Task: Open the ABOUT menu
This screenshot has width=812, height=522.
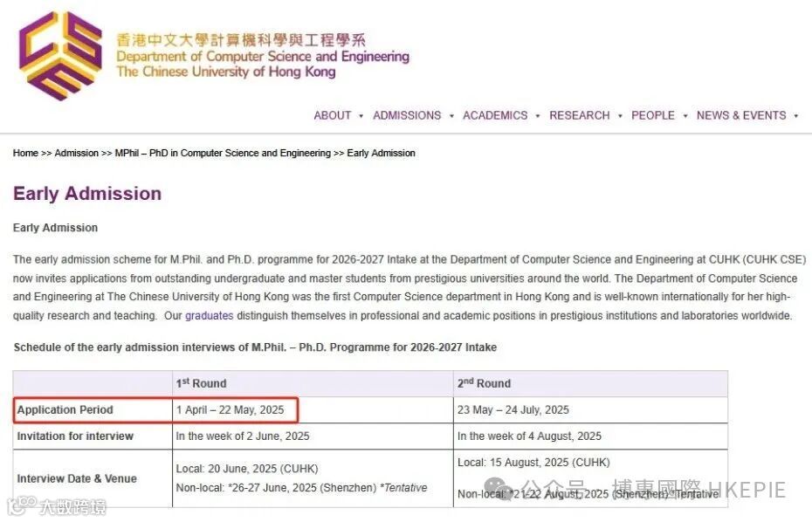Action: click(333, 115)
